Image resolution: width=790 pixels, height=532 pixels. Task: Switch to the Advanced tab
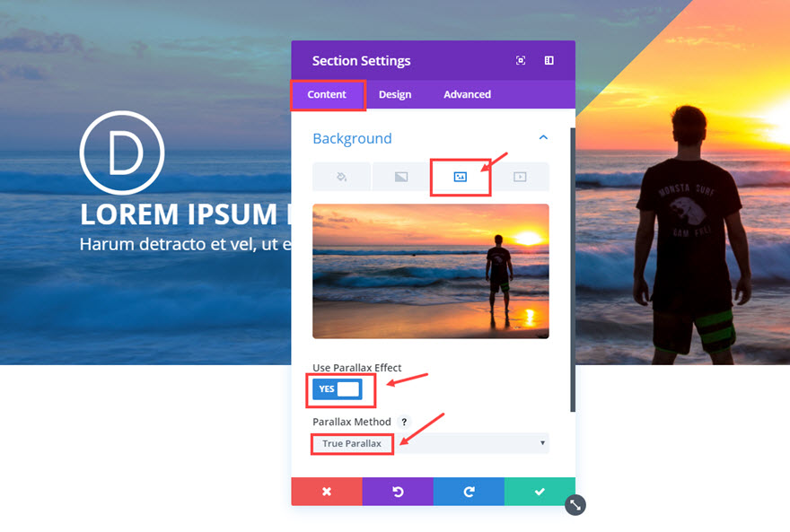(467, 94)
